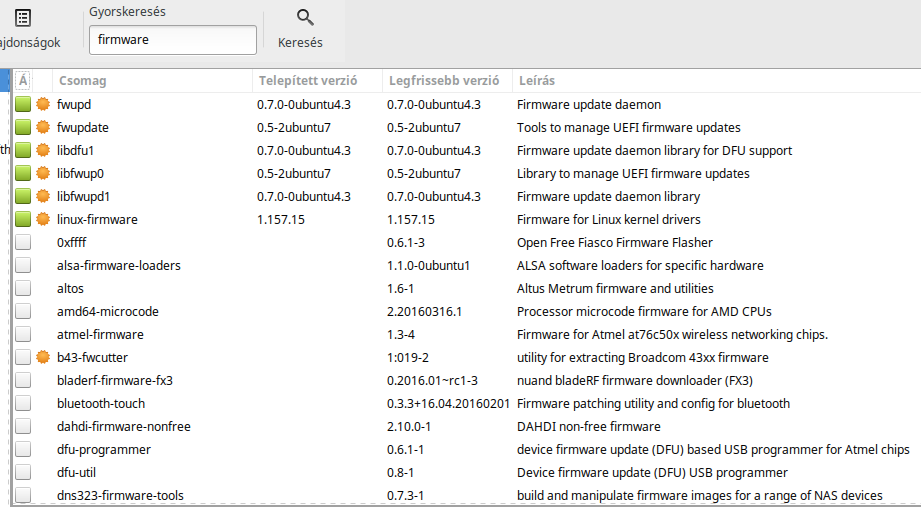The width and height of the screenshot is (921, 507).
Task: Click the orange badge next to libfwupd1
Action: (43, 196)
